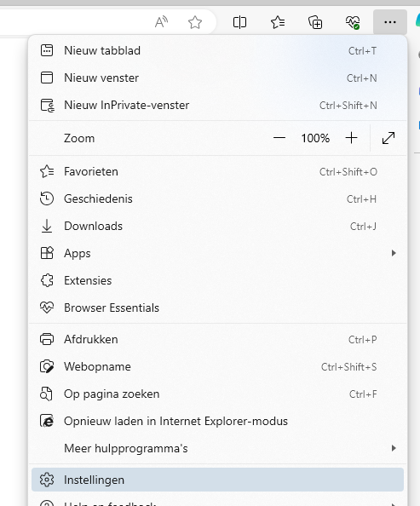Click Browser Essentials heart icon in toolbar
Viewport: 420px width, 506px height.
point(353,22)
